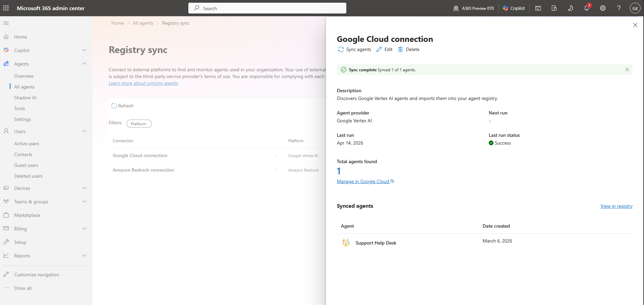The width and height of the screenshot is (644, 305).
Task: Click the total agents found number 1
Action: [x=339, y=171]
